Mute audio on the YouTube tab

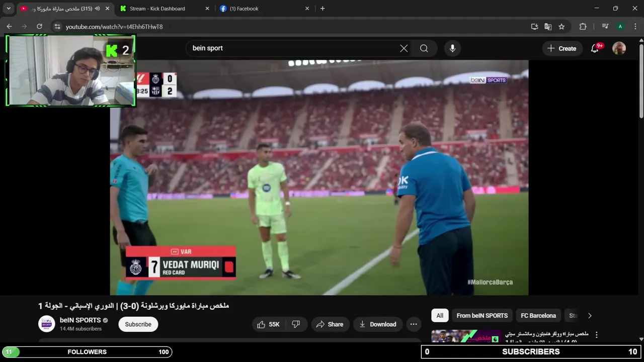pos(97,9)
